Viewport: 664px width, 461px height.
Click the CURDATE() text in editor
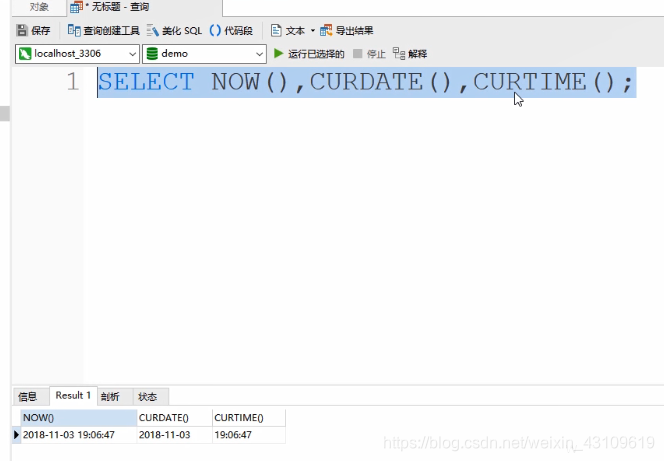pyautogui.click(x=380, y=82)
